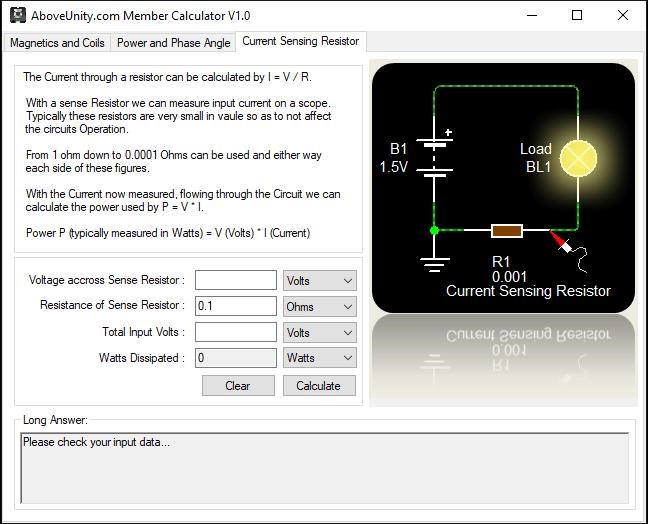Select the Current Sensing Resistor tab
Screen dimensions: 648x524
tap(300, 41)
